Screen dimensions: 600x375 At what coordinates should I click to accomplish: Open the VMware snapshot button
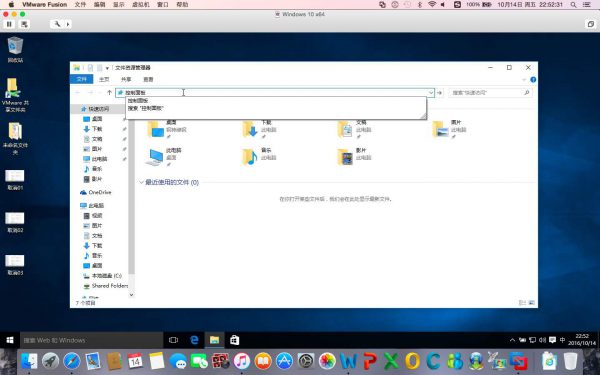[24, 24]
